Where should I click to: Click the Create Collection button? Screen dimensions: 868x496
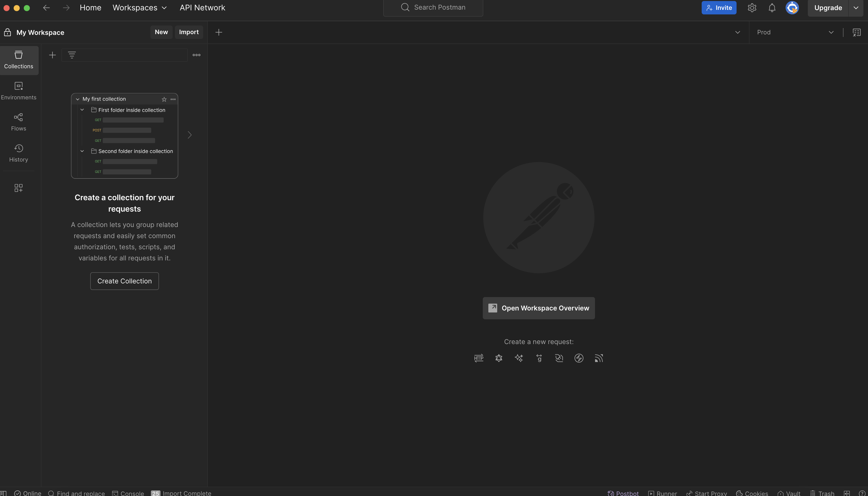(x=124, y=281)
